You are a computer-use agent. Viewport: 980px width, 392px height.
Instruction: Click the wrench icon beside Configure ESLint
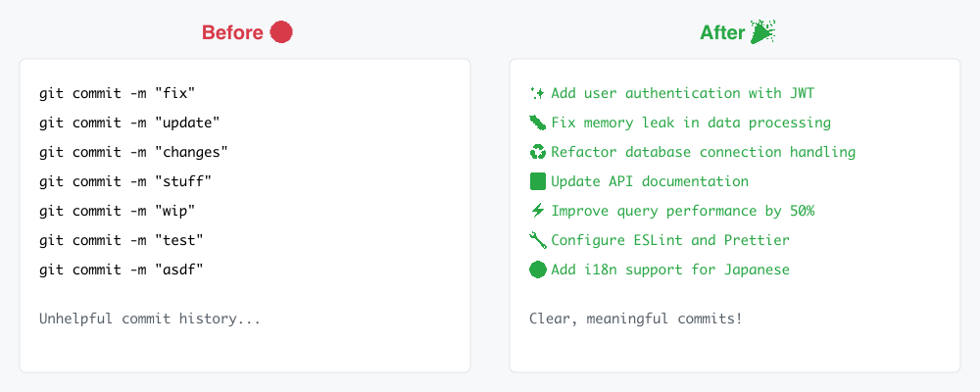click(537, 240)
